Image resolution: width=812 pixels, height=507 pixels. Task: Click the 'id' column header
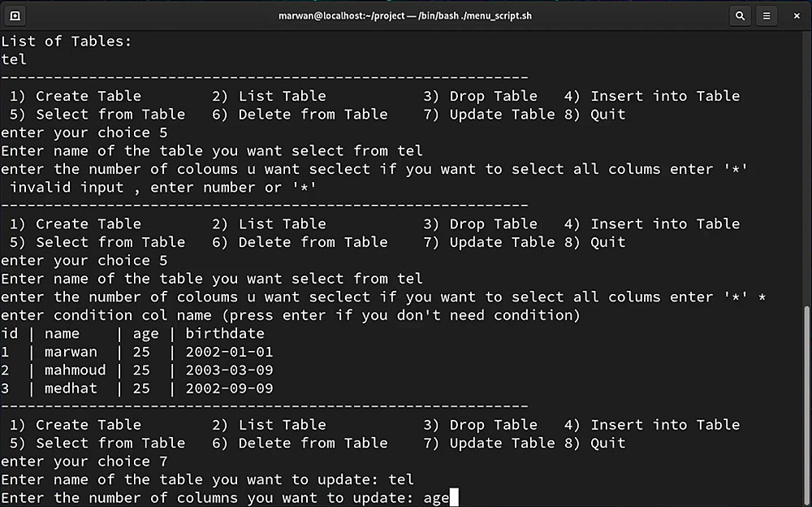(10, 333)
